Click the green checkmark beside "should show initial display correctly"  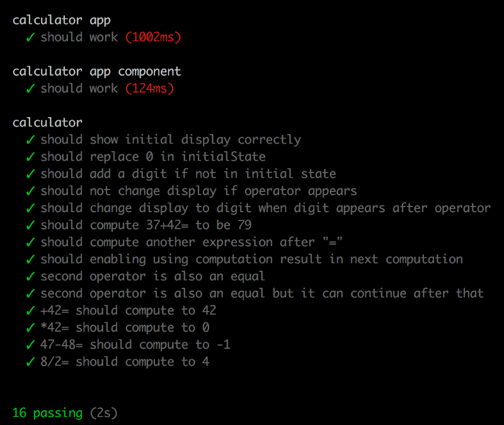click(x=30, y=140)
